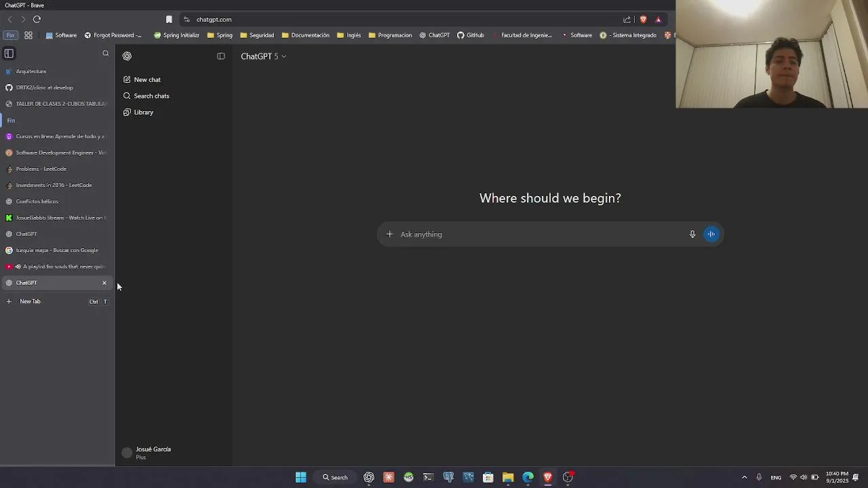
Task: Click the ChatGPT logo above New chat
Action: (x=127, y=56)
